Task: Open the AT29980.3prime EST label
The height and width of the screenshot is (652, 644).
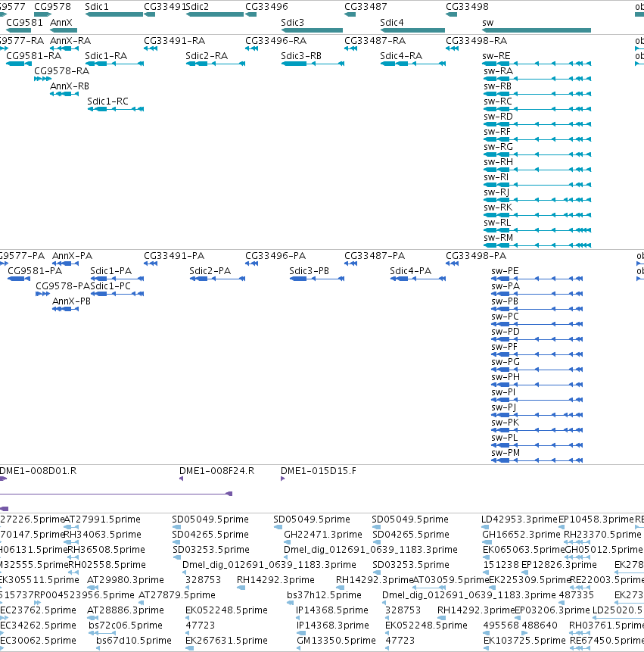Action: 126,580
